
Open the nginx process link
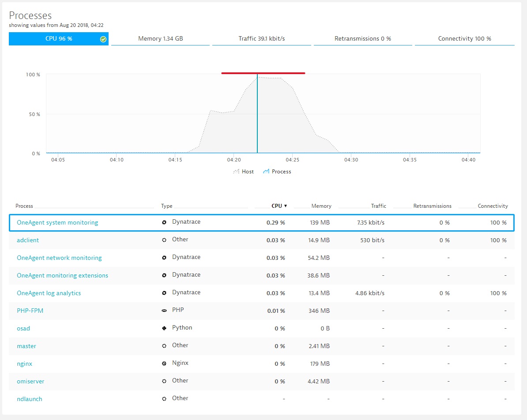24,364
